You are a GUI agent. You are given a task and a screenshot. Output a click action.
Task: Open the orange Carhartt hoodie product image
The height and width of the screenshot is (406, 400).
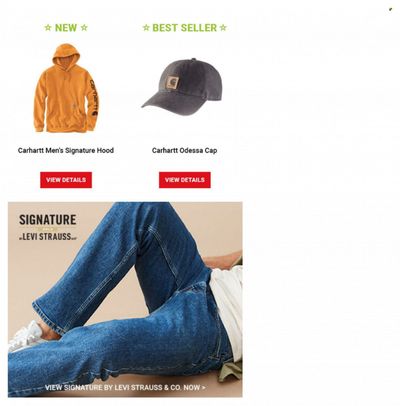click(x=66, y=88)
